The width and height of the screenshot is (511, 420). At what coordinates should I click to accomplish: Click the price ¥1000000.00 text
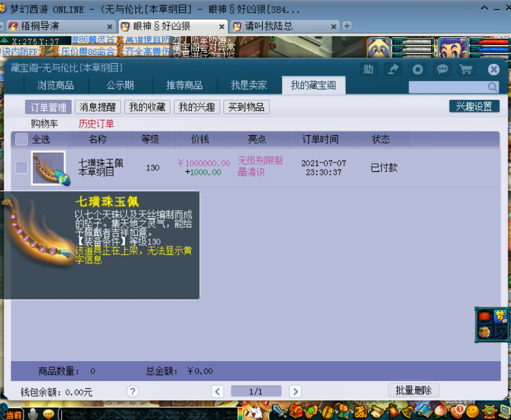(x=204, y=163)
